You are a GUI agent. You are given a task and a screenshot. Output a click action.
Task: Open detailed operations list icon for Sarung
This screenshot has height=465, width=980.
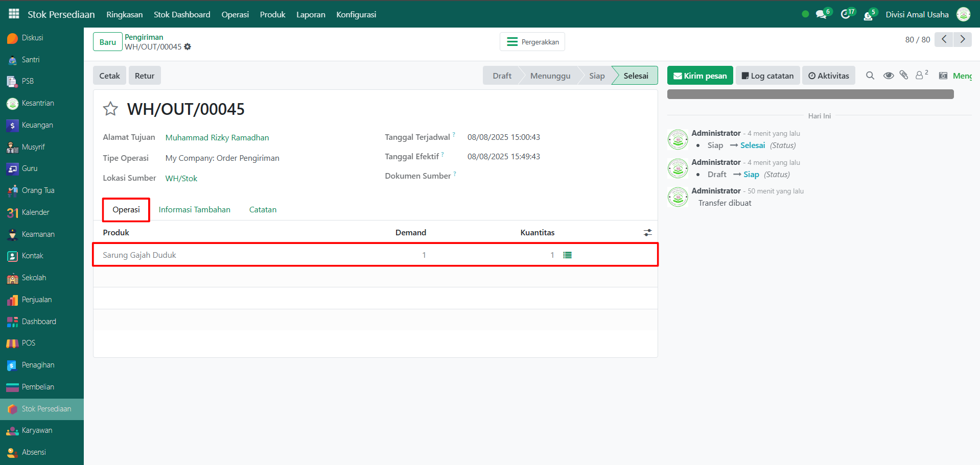pos(567,255)
